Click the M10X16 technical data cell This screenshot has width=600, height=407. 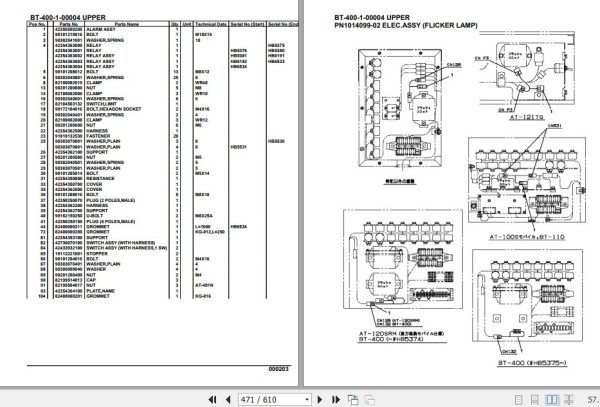tap(203, 34)
